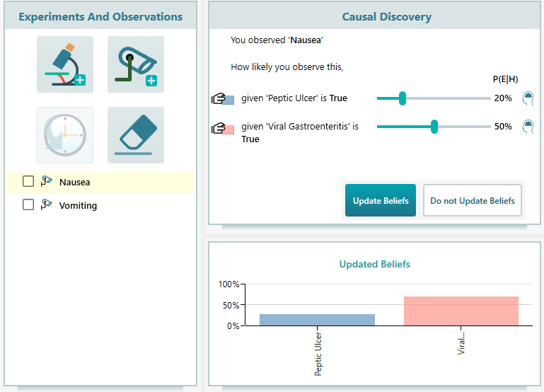The height and width of the screenshot is (392, 544).
Task: Tick the Vomiting checkbox
Action: click(x=28, y=205)
